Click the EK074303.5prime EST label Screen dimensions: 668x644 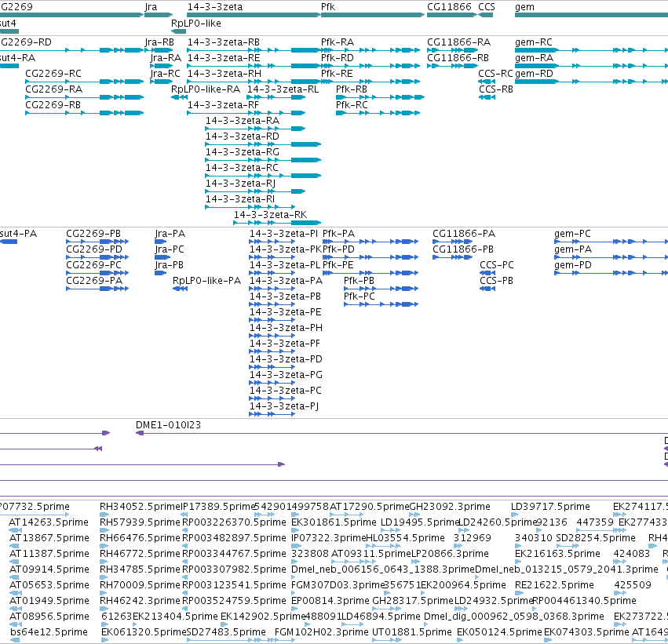pyautogui.click(x=586, y=632)
